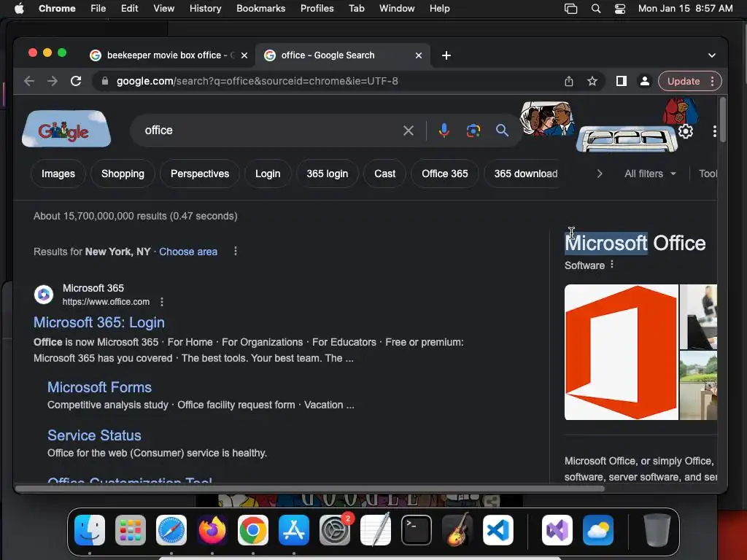Reload the current page
747x560 pixels.
point(76,81)
